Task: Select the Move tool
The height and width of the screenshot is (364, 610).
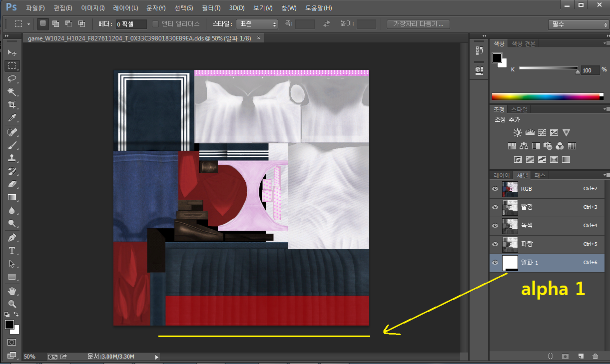Action: [12, 53]
